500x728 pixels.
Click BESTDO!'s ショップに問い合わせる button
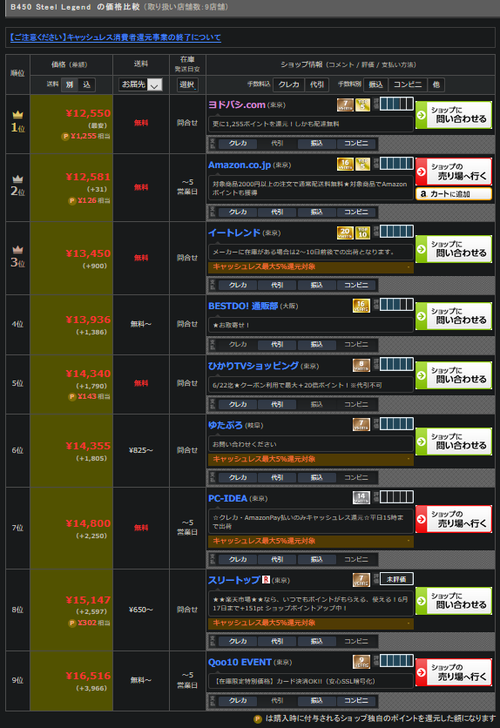[454, 316]
